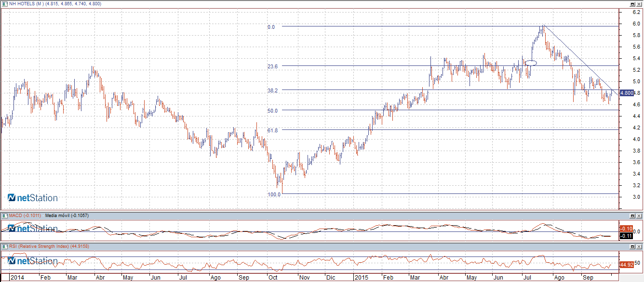
Task: Maximize the NH HOTELS price chart panel
Action: click(633, 4)
